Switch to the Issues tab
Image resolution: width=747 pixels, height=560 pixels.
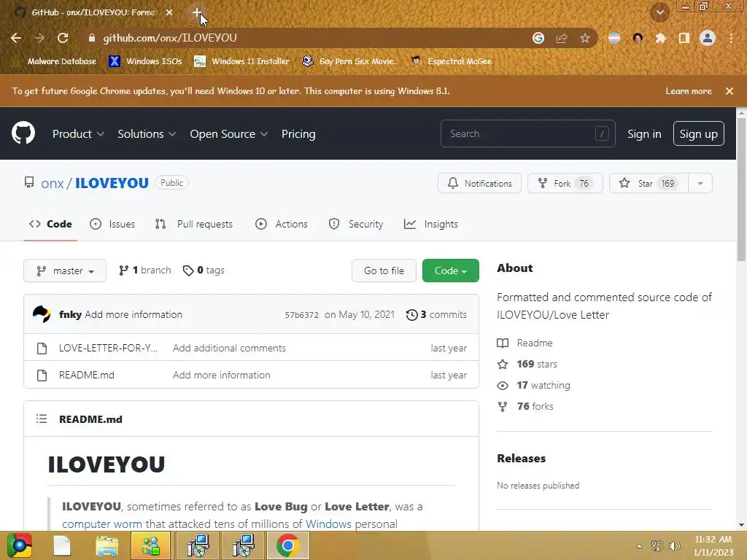112,224
